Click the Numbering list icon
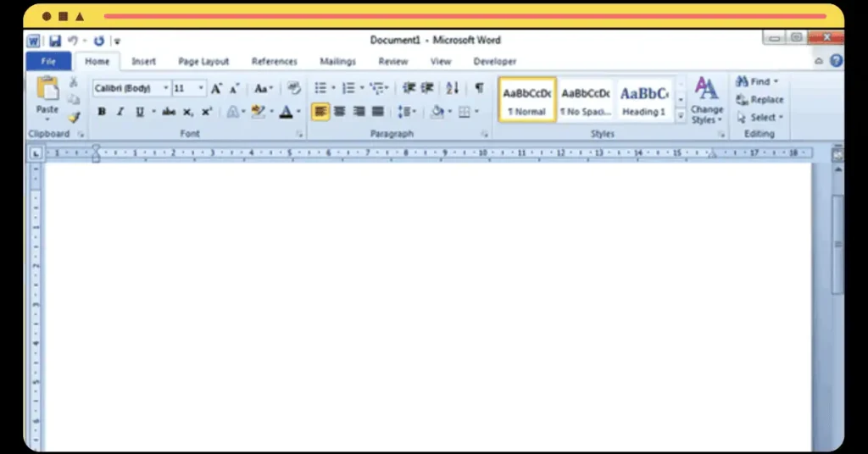This screenshot has width=868, height=454. coord(348,88)
